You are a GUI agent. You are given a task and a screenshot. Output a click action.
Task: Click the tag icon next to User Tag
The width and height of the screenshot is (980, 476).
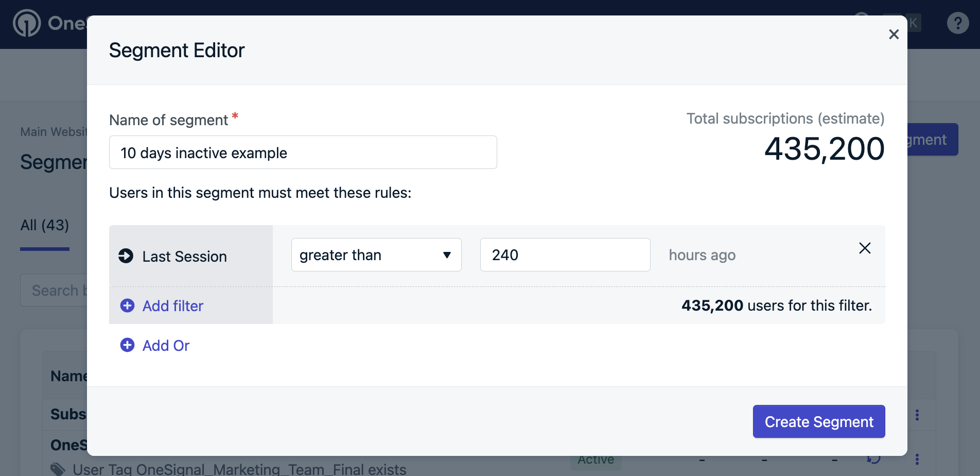coord(58,469)
